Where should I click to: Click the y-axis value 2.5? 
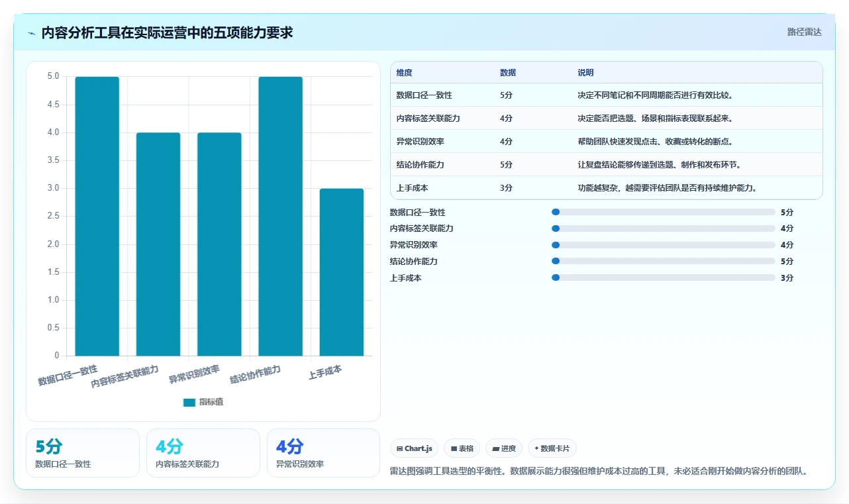[x=52, y=217]
